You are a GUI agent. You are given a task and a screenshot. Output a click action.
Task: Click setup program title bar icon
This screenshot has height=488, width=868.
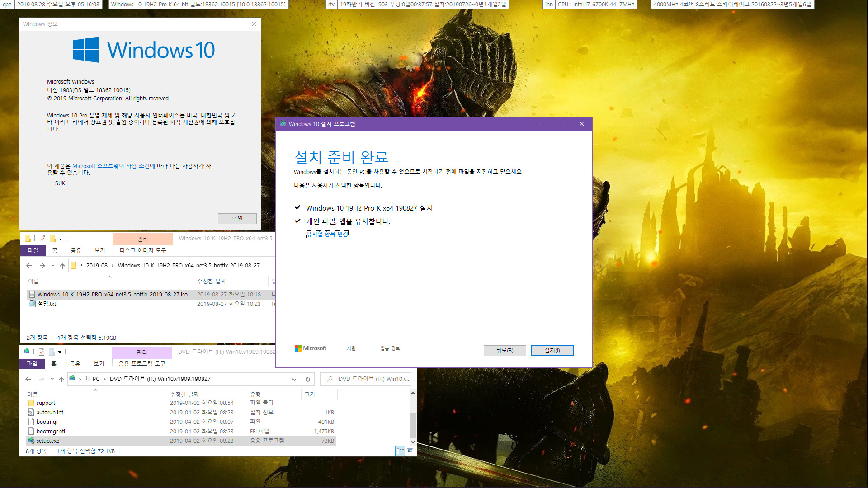point(283,124)
